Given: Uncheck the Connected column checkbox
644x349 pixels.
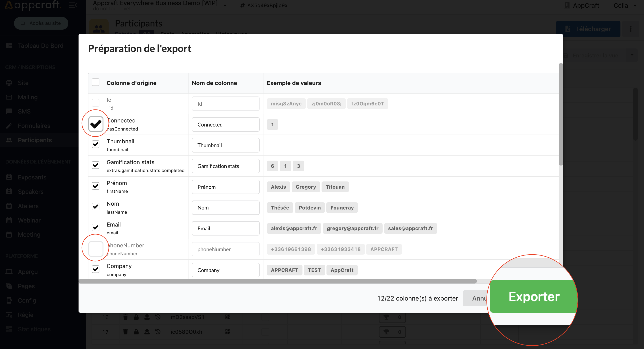Looking at the screenshot, I should click(96, 124).
